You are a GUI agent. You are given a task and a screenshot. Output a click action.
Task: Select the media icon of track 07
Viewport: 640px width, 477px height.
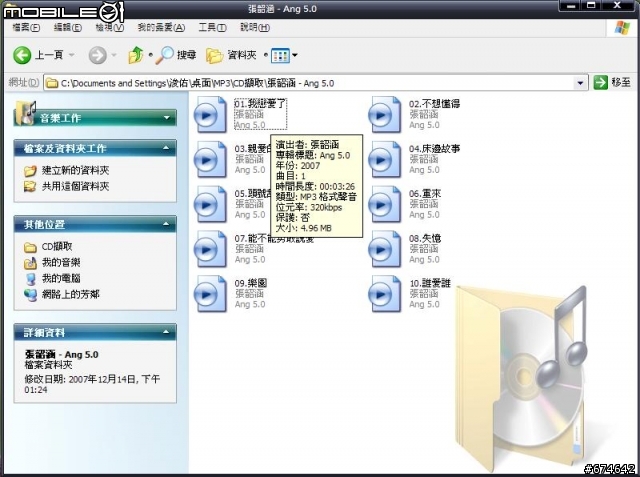(x=210, y=249)
